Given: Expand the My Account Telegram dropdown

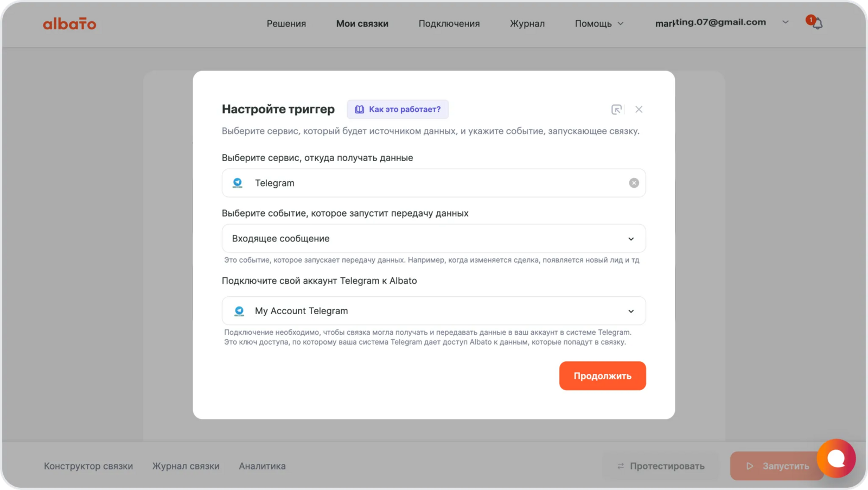Looking at the screenshot, I should (631, 311).
